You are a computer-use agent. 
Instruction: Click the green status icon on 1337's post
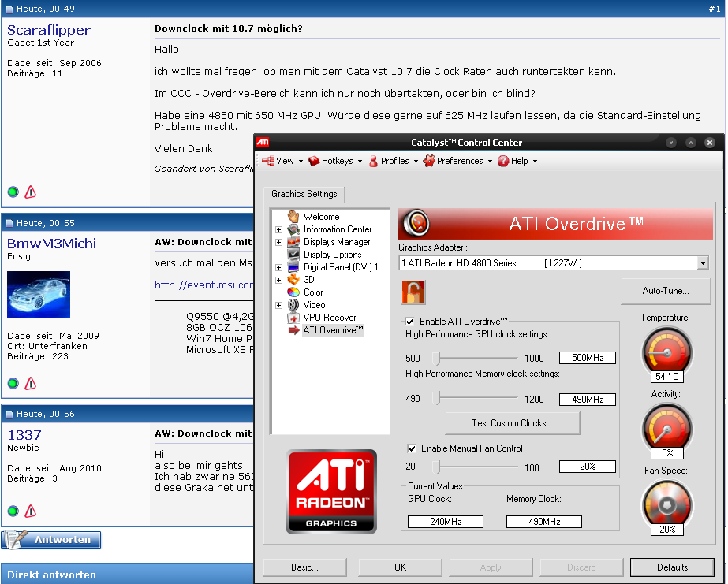(13, 511)
